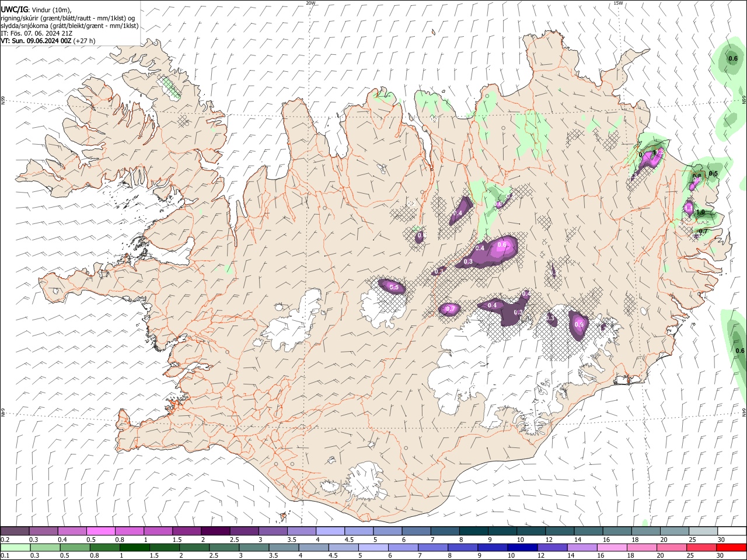This screenshot has width=747, height=560.
Task: Click the bright pink 0.5 swatch in the upper legend row
Action: coord(101,531)
